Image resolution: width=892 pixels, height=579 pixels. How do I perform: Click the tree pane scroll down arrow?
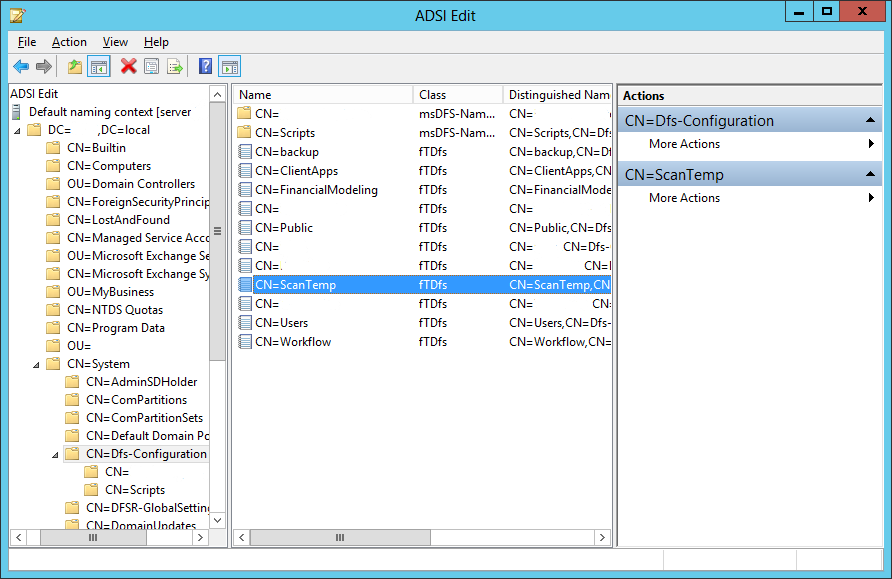tap(218, 520)
